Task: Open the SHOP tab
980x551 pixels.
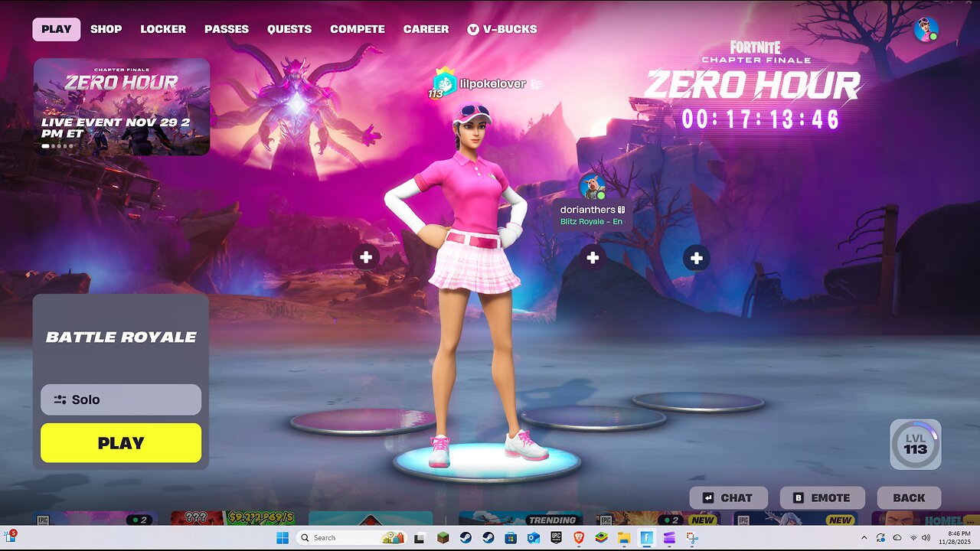Action: coord(106,29)
